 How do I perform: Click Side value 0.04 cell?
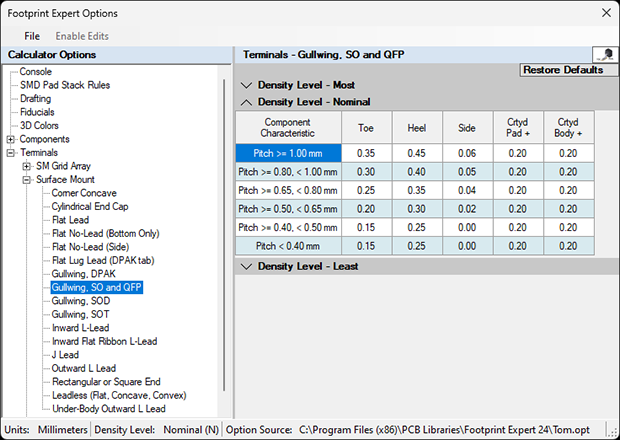[x=467, y=191]
